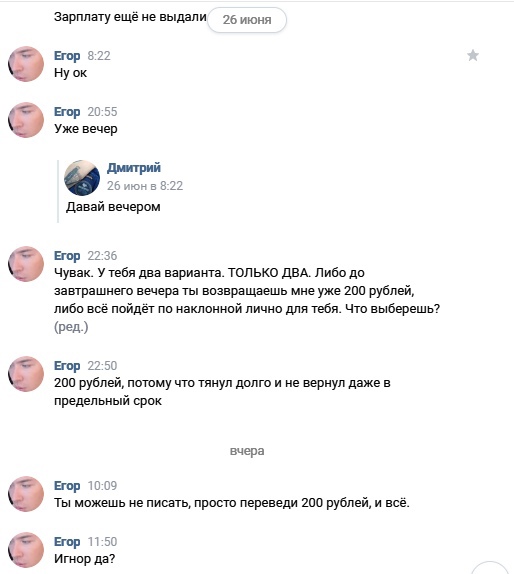Viewport: 514px width, 574px height.
Task: Open Егор's avatar beside 'Игнор да?'
Action: pyautogui.click(x=26, y=550)
